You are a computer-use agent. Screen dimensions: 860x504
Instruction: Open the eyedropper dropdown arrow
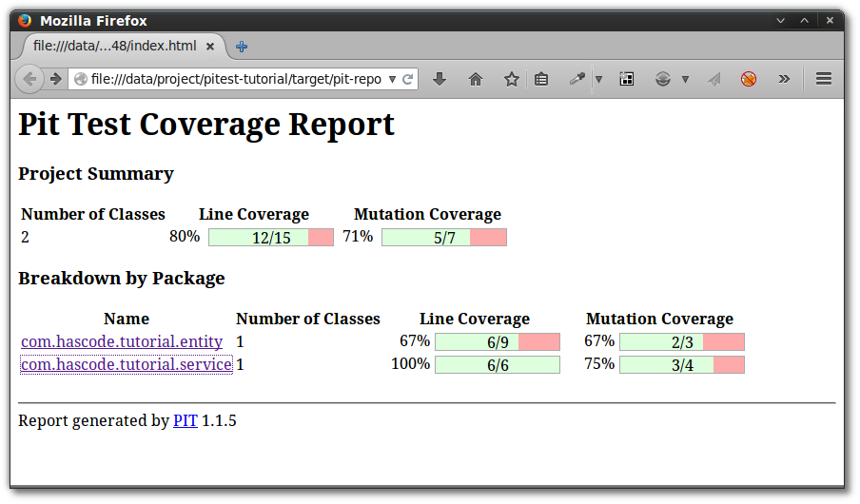599,80
